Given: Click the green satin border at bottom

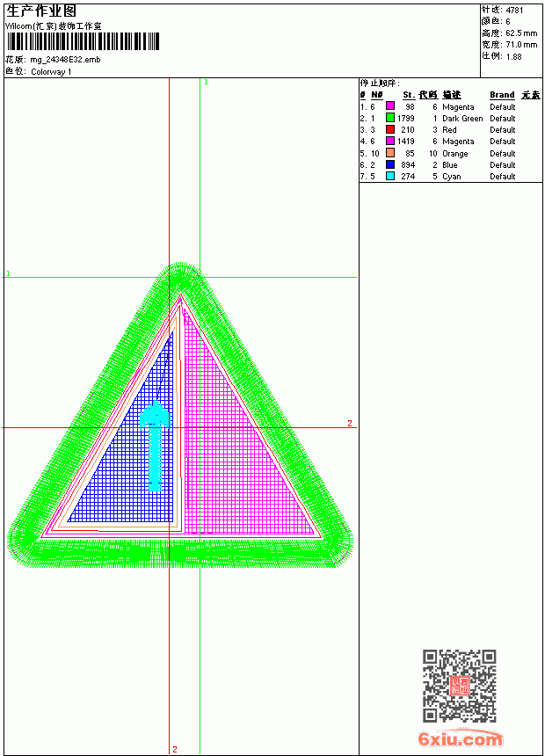Looking at the screenshot, I should (x=183, y=553).
